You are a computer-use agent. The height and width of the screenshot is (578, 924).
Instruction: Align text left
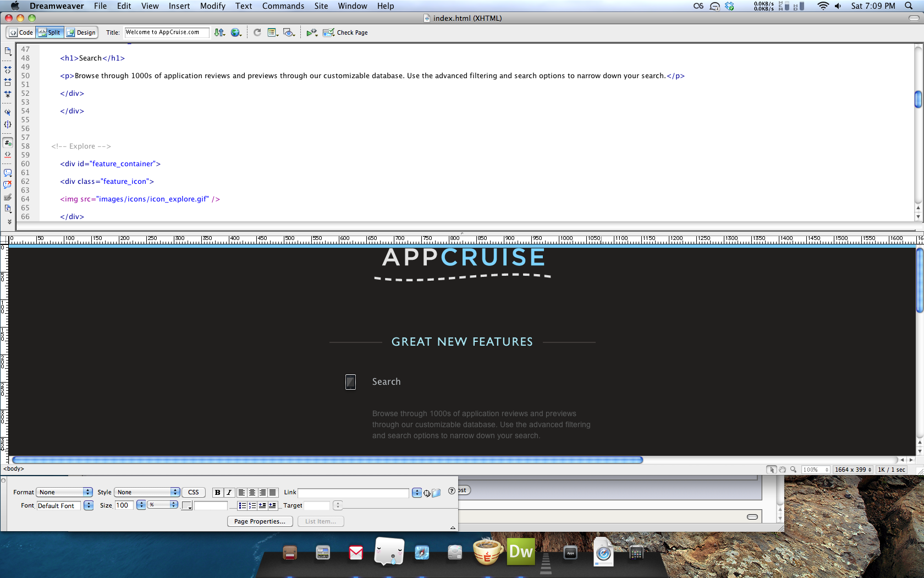241,493
